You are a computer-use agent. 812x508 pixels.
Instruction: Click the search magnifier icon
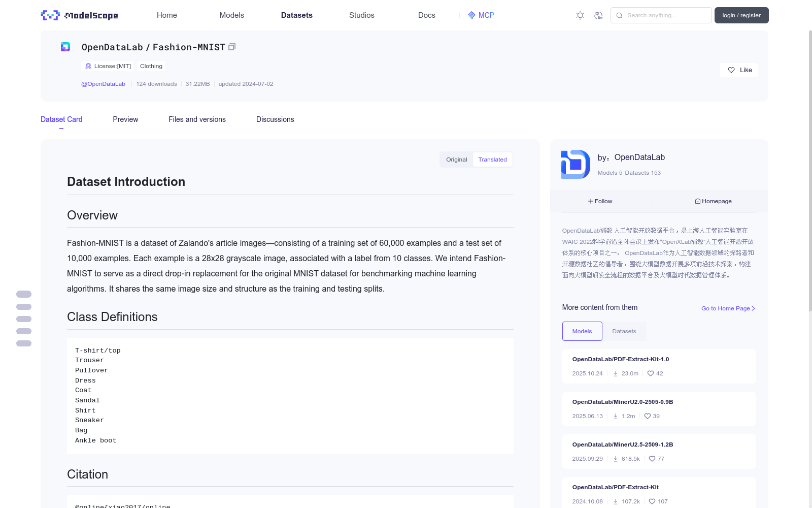619,15
